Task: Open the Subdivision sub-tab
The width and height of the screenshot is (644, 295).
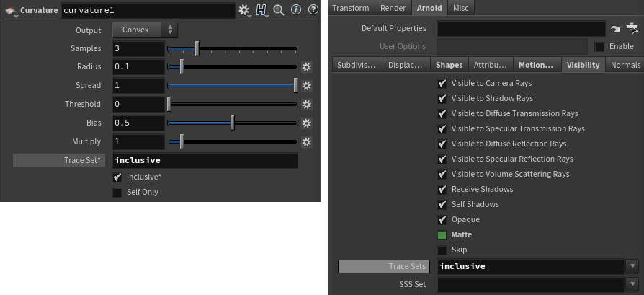Action: point(357,65)
